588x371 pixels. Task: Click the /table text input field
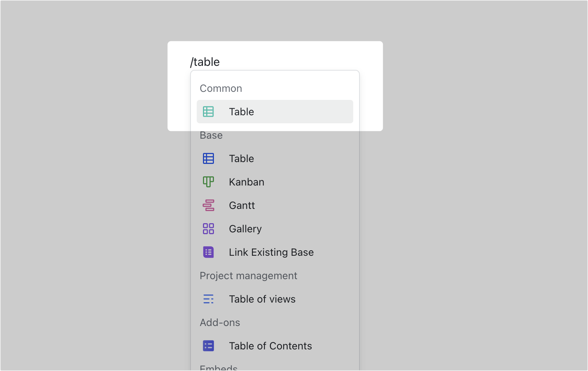point(205,61)
